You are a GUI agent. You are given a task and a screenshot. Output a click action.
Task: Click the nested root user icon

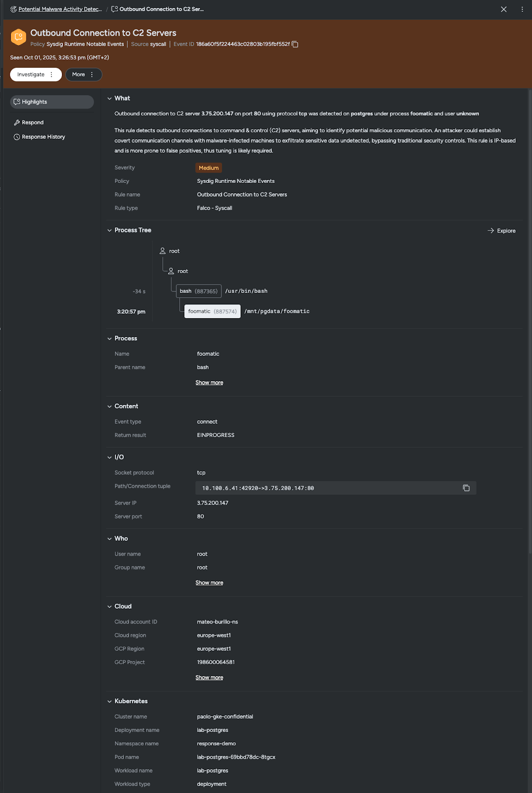coord(171,271)
